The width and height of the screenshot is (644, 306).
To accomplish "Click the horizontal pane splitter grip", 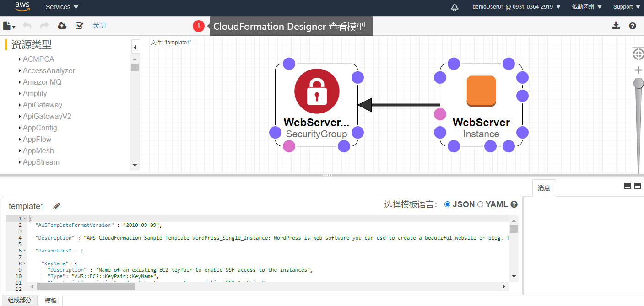I will pos(328,175).
